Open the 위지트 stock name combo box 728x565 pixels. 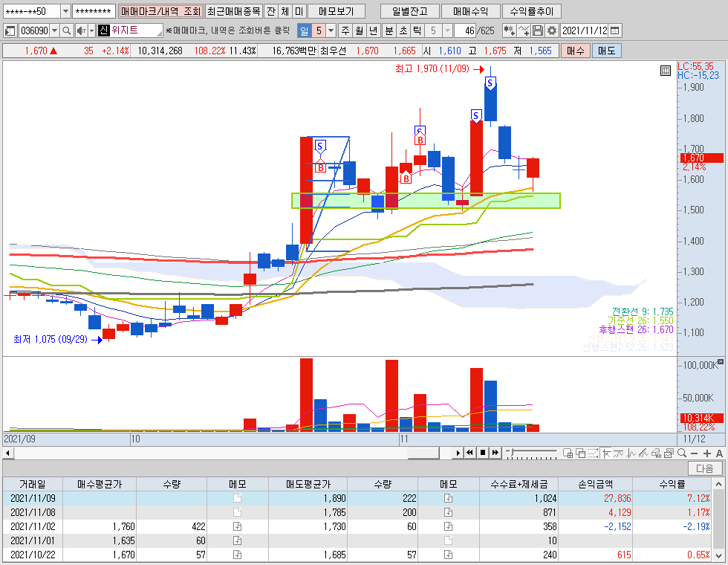pyautogui.click(x=131, y=30)
